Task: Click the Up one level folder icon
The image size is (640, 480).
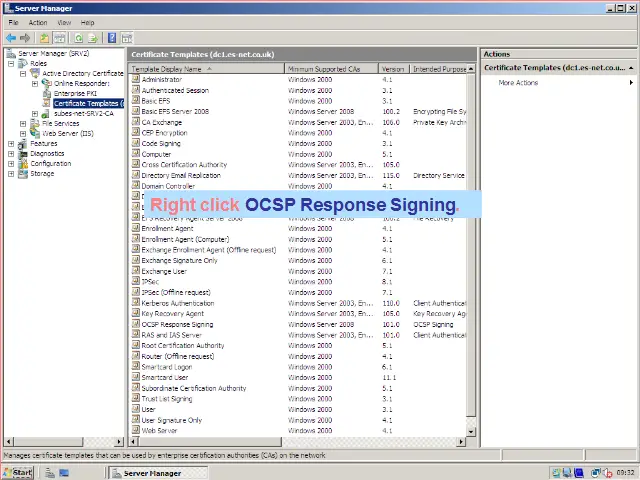Action: tap(44, 38)
